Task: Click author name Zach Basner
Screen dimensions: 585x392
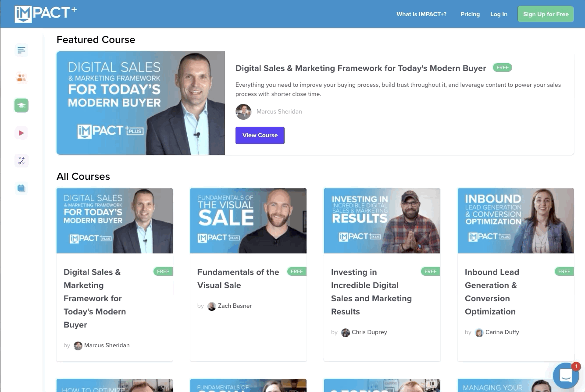Action: click(x=235, y=306)
